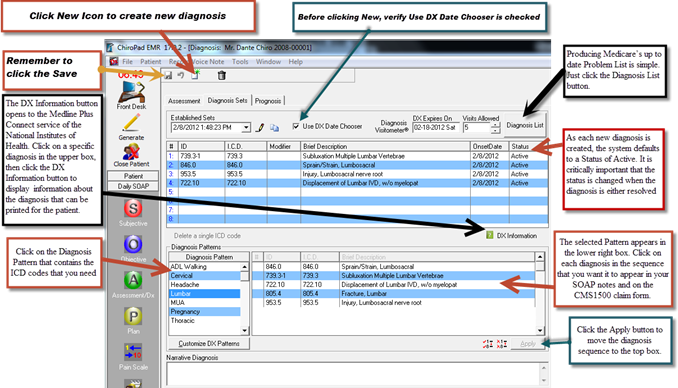
Task: Open the File menu
Action: click(x=127, y=62)
